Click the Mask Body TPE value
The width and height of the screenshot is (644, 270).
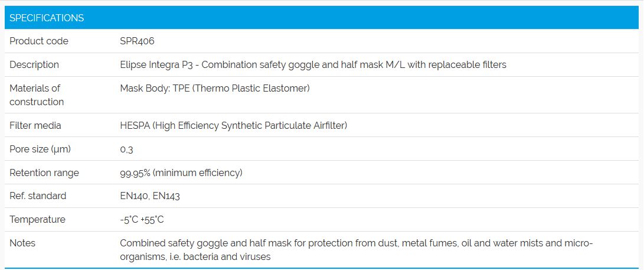[215, 89]
